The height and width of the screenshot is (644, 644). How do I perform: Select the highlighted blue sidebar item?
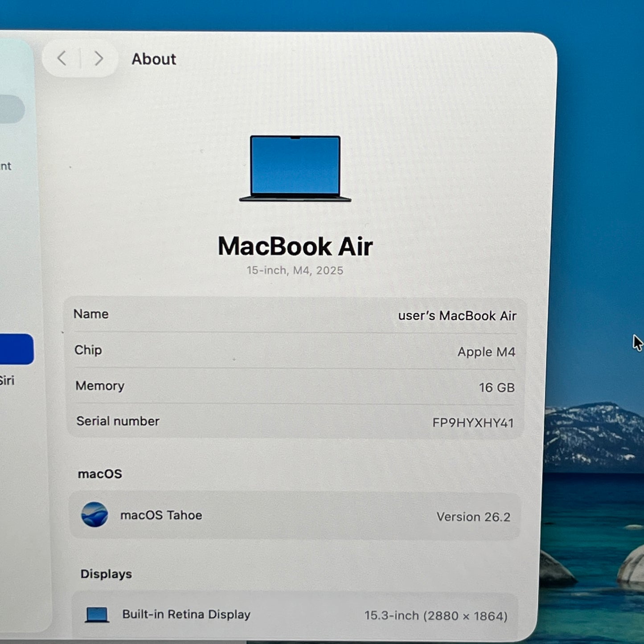pyautogui.click(x=16, y=349)
